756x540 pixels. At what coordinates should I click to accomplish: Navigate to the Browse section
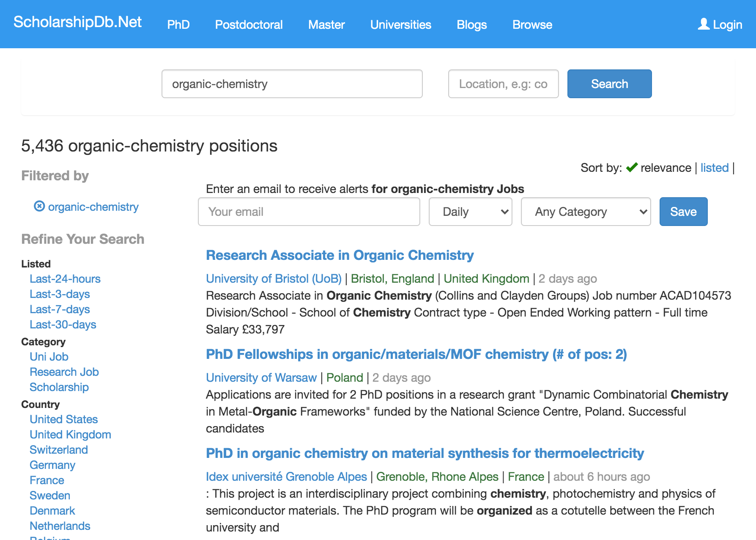pos(532,25)
